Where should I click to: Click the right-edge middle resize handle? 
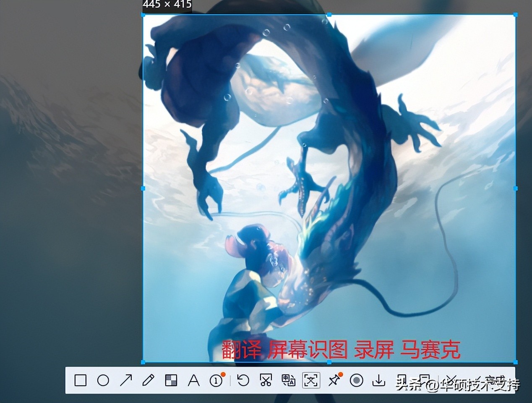pyautogui.click(x=515, y=188)
